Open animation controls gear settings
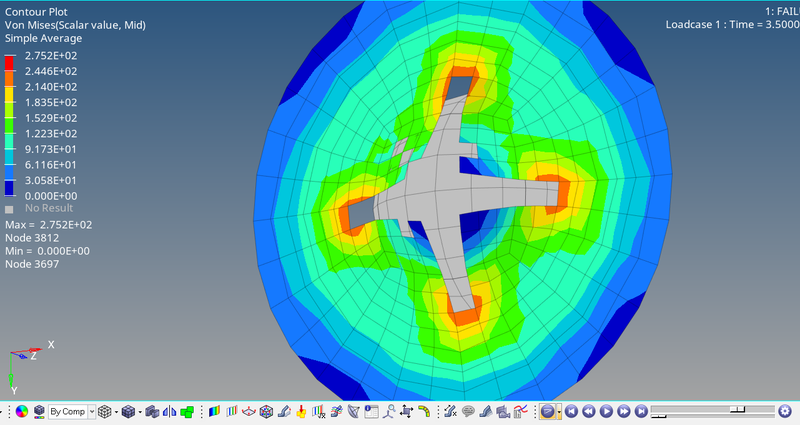 click(785, 411)
